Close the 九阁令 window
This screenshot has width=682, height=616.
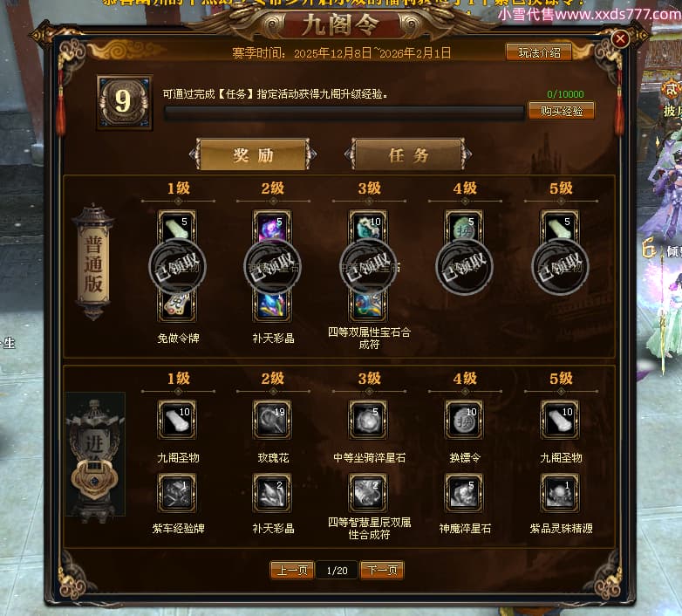point(620,39)
